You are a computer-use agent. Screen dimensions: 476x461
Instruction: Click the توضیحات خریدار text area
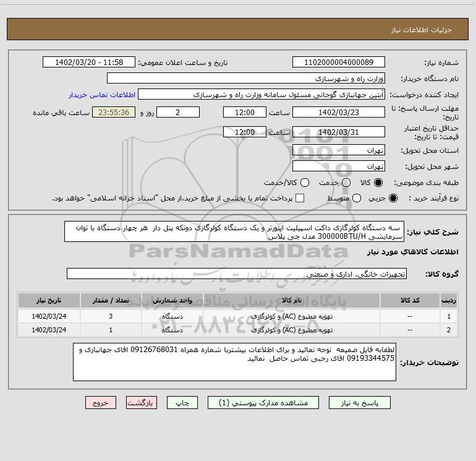(x=235, y=362)
